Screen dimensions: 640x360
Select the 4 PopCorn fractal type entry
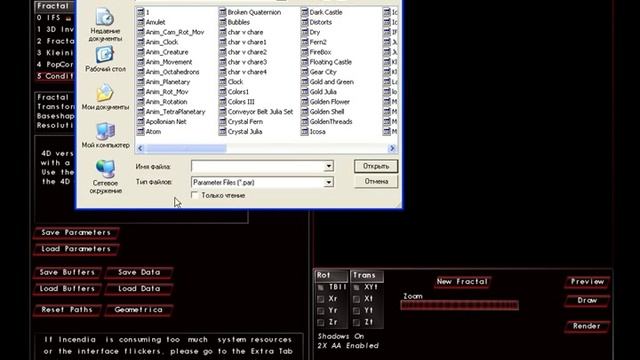click(x=54, y=64)
